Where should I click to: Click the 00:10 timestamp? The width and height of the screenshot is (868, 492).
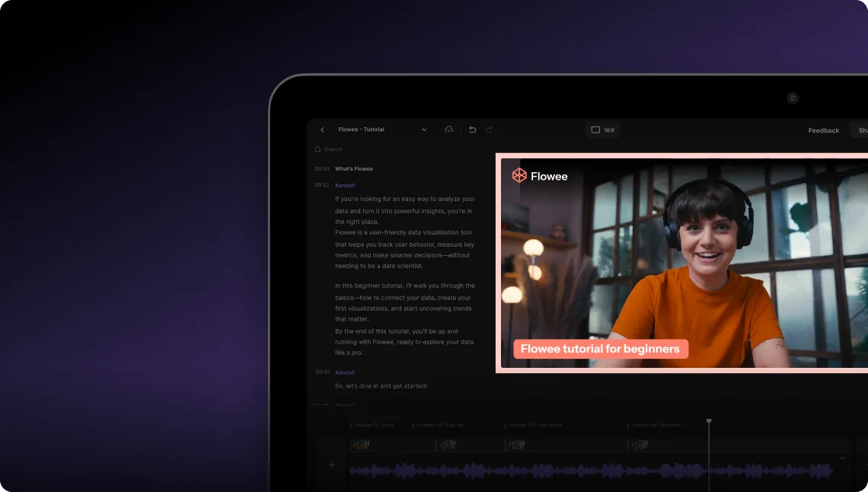click(321, 169)
